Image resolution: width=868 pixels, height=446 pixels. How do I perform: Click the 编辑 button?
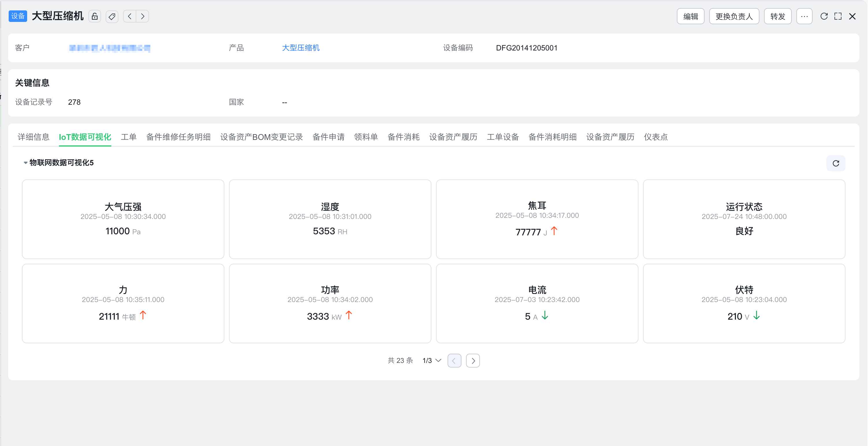pyautogui.click(x=690, y=16)
